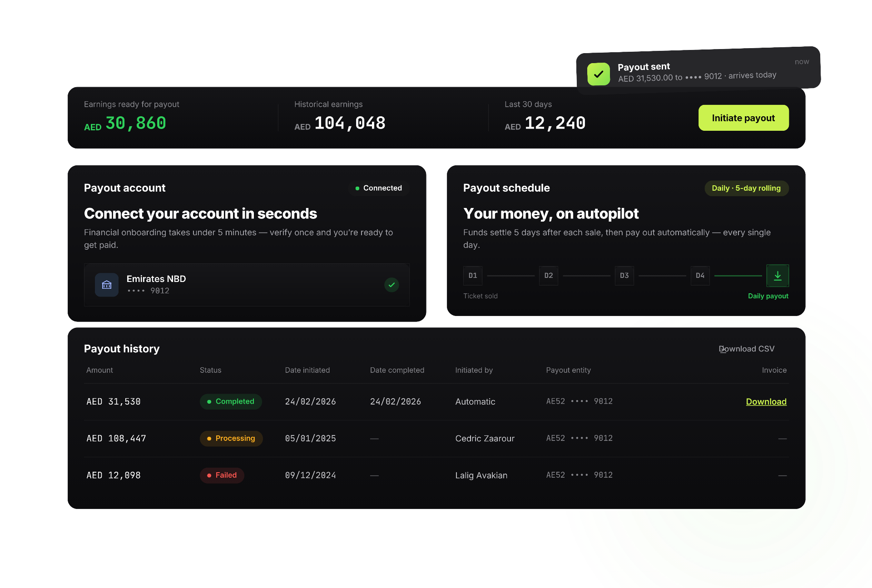This screenshot has width=872, height=588.
Task: Click the Ticket sold label
Action: tap(481, 296)
